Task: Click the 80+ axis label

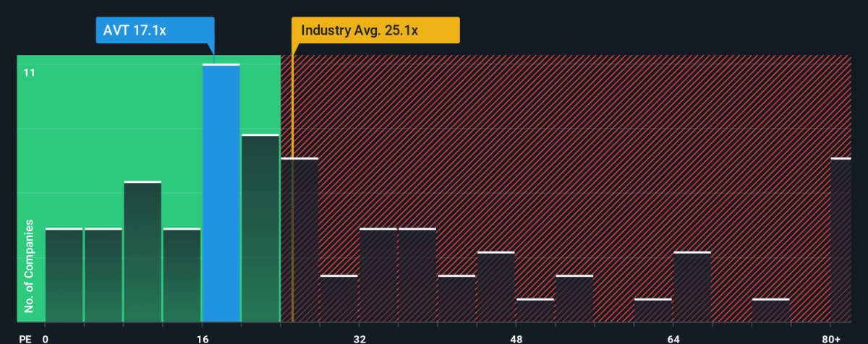Action: (x=841, y=339)
